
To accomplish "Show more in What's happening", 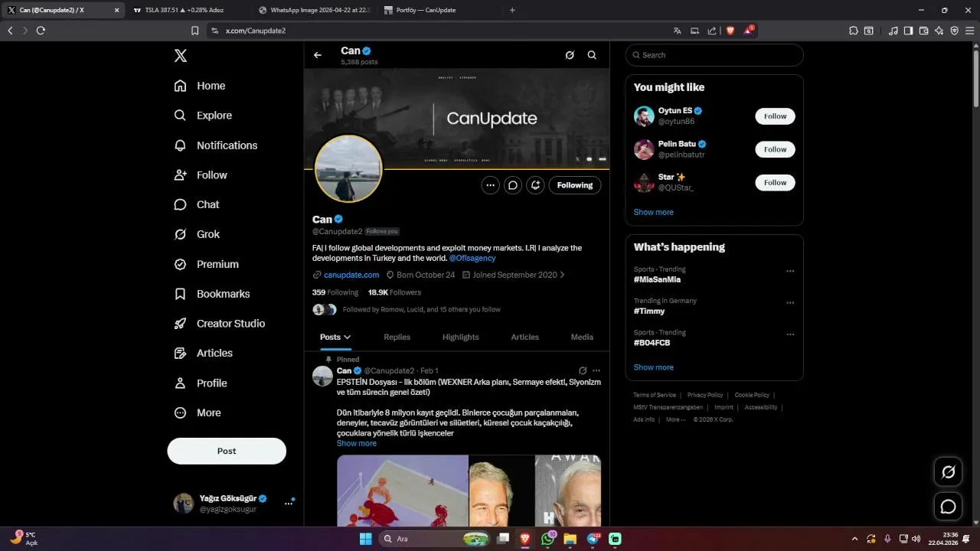I will click(x=654, y=367).
